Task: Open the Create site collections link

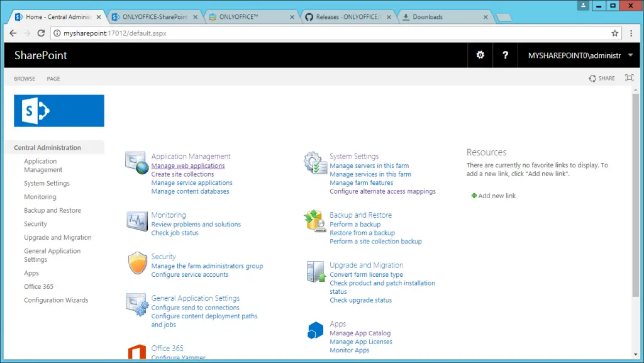Action: (182, 174)
